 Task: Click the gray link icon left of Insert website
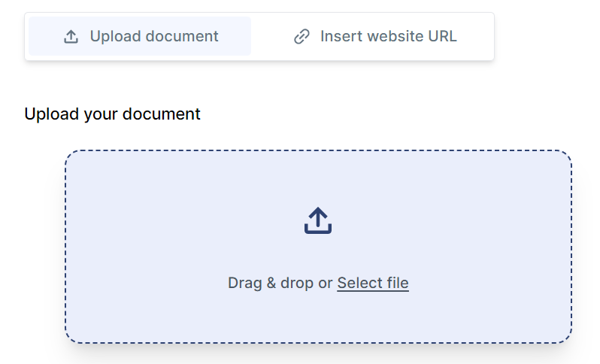pyautogui.click(x=302, y=37)
